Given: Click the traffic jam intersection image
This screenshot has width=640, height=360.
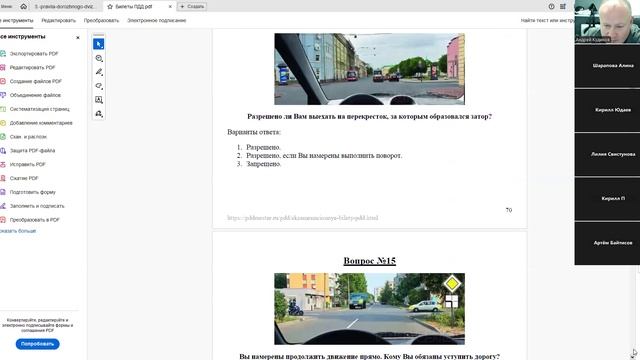Looking at the screenshot, I should 369,69.
